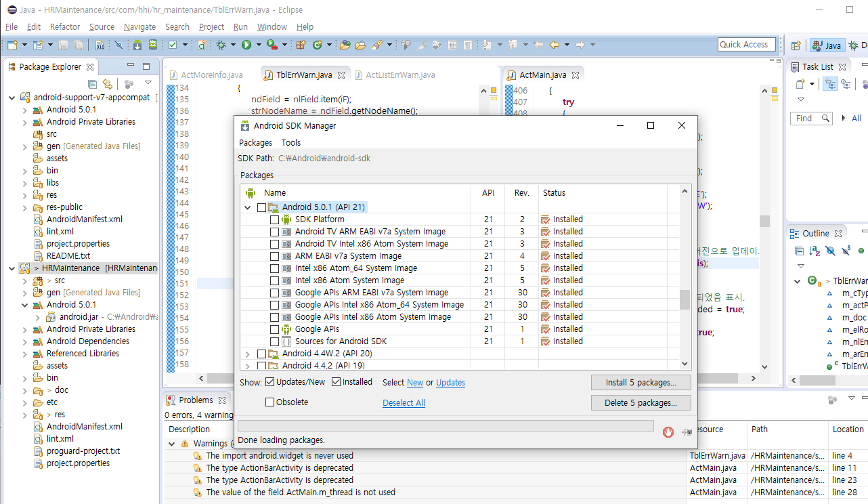868x504 pixels.
Task: Click the Back navigation arrow in toolbar
Action: point(554,45)
